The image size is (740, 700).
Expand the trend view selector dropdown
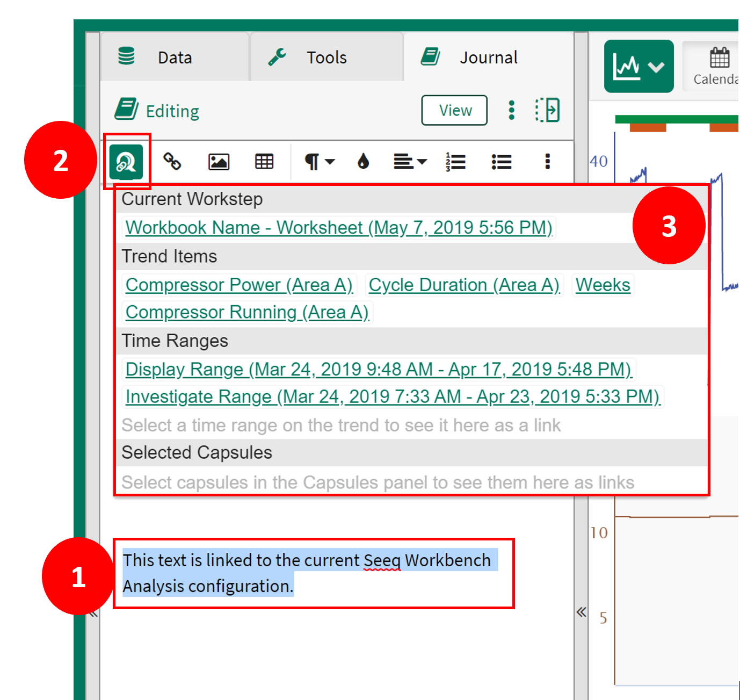(639, 67)
